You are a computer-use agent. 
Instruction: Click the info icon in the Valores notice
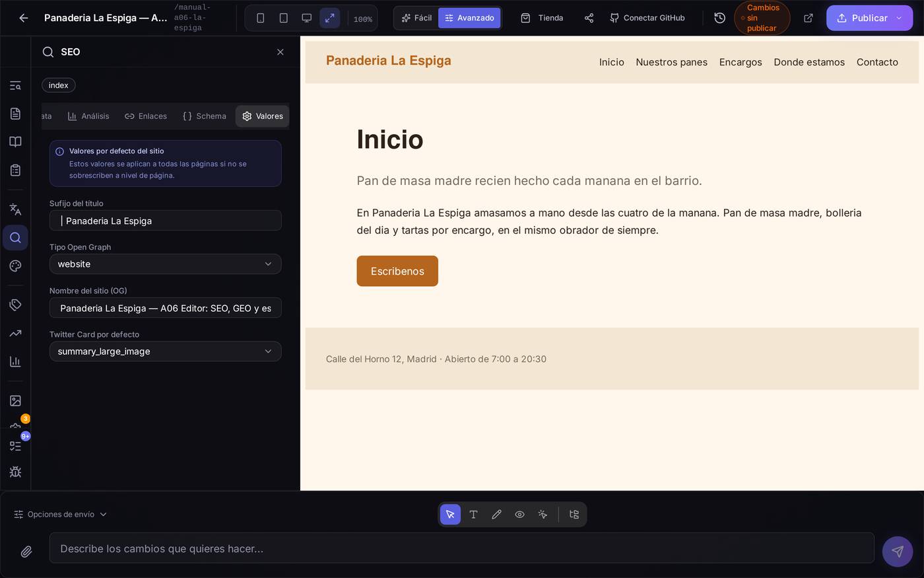59,151
